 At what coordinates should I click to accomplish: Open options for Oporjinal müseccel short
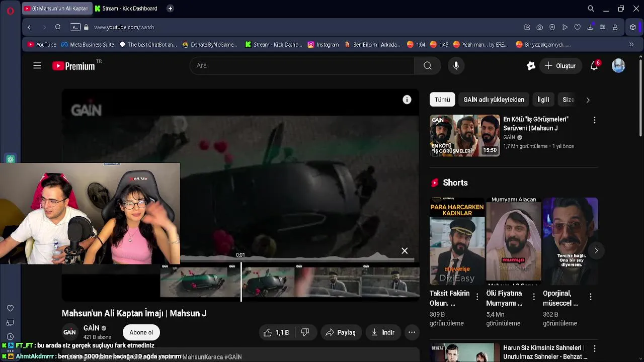(591, 297)
